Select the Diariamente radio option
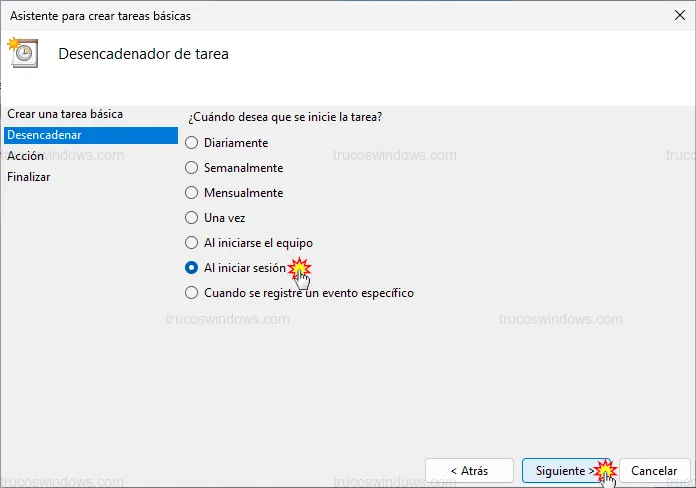Screen dimensions: 696x488 (x=192, y=143)
